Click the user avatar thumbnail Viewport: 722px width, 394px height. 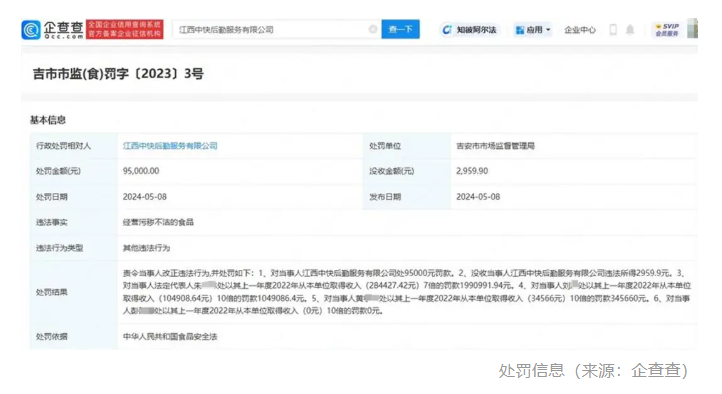692,29
